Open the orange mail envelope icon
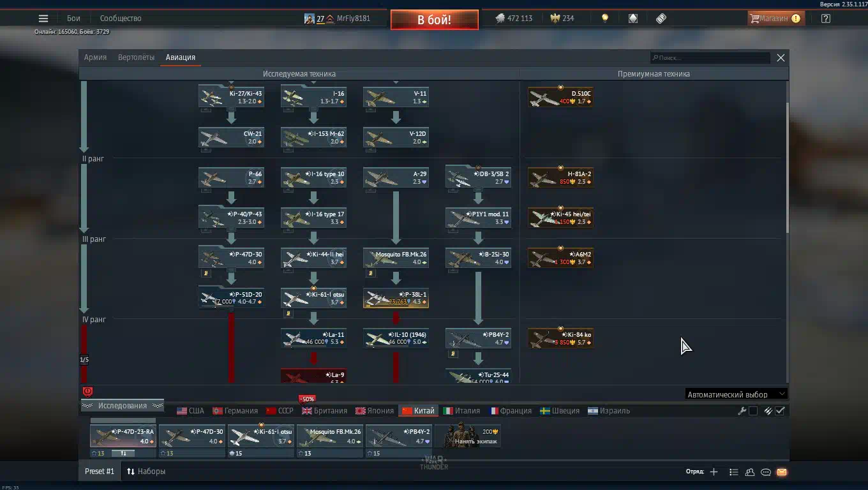Screen dimensions: 868x490 tap(782, 472)
